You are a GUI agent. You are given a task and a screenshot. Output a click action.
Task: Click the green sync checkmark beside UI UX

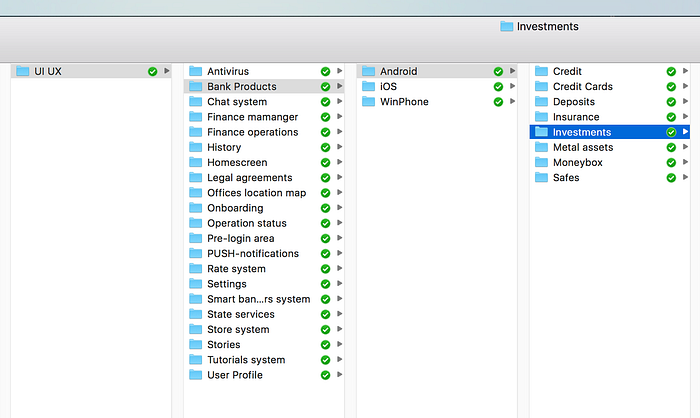point(153,71)
